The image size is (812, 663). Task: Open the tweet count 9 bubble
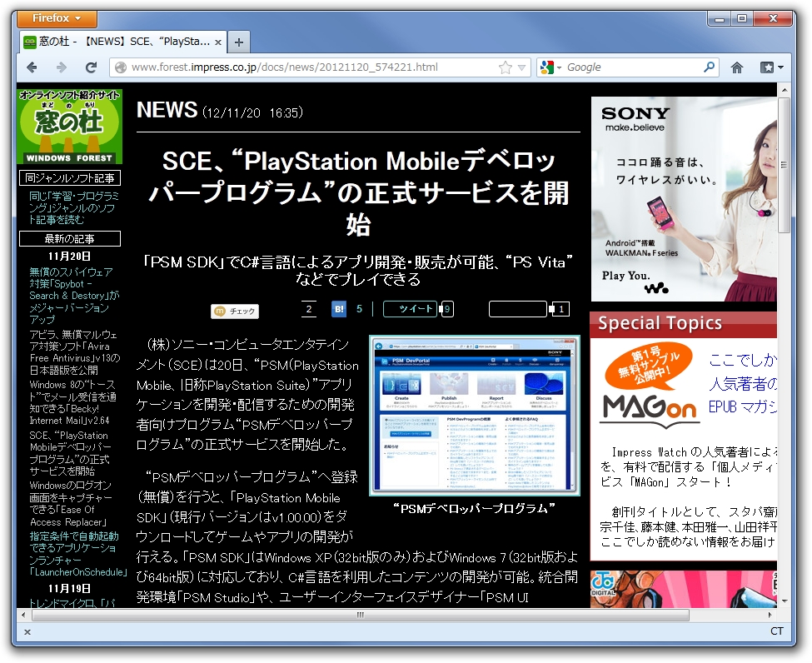point(447,310)
